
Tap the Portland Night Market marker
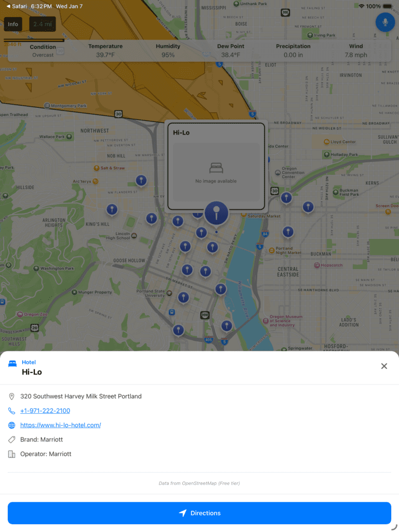(x=271, y=250)
